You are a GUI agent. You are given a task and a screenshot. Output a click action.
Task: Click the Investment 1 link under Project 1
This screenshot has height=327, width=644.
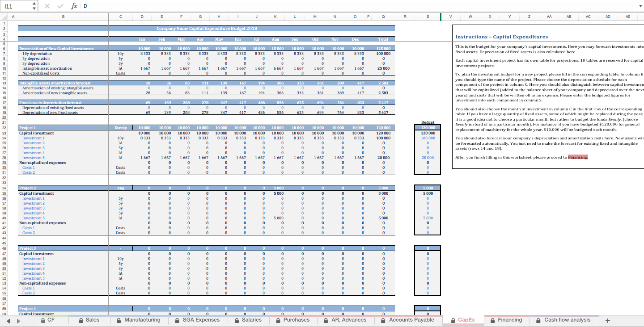33,138
